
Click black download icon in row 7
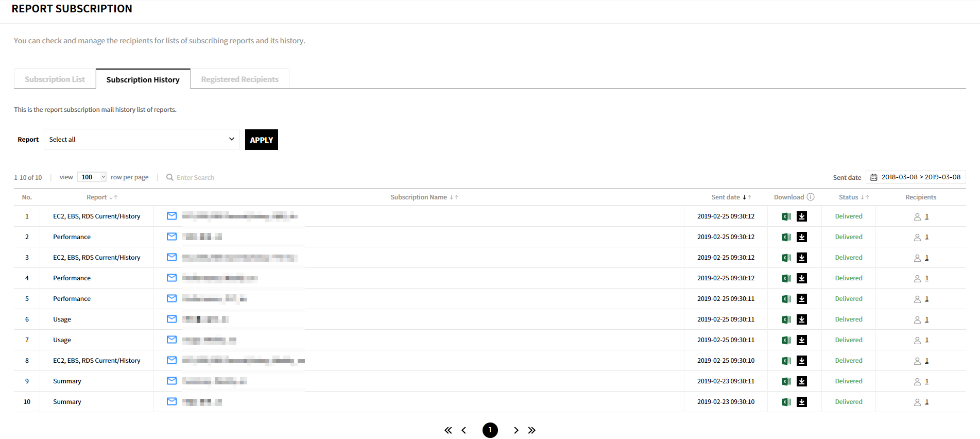point(802,340)
